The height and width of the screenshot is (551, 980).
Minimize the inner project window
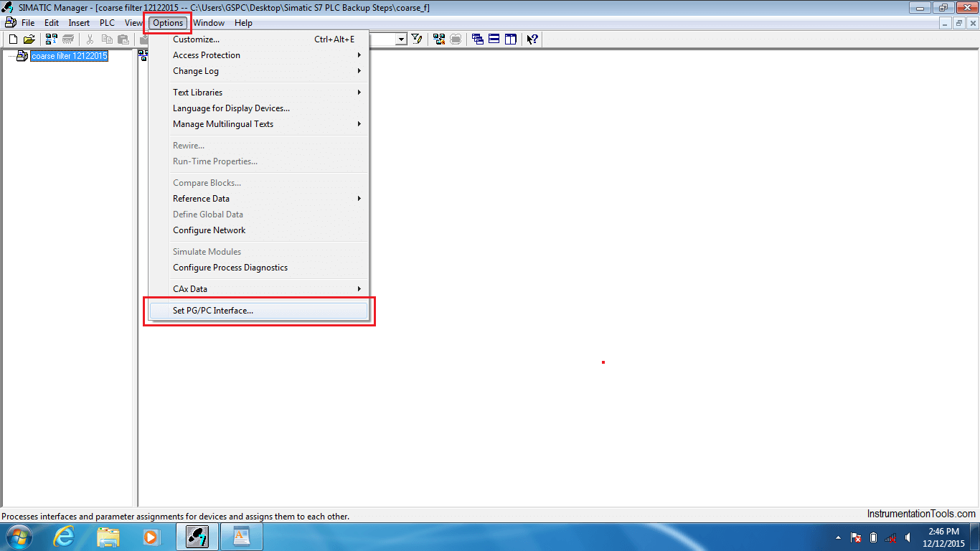tap(946, 23)
